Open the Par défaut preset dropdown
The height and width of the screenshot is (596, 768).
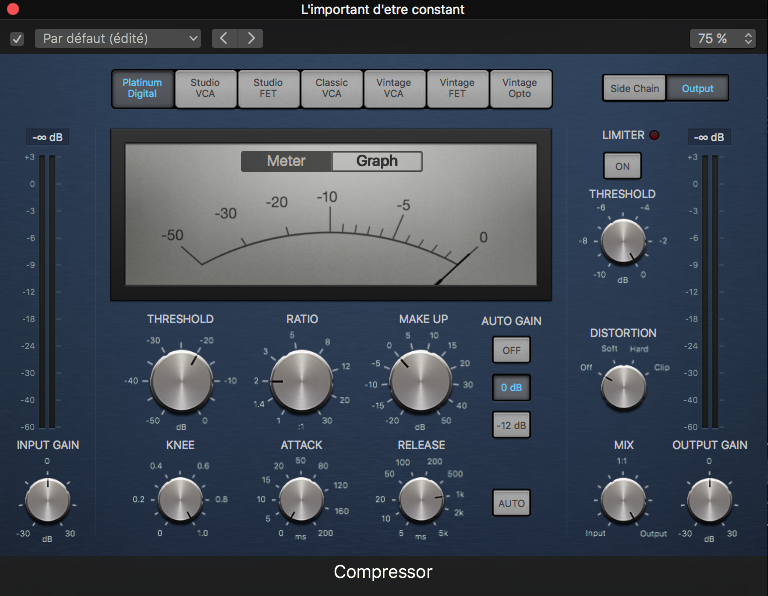[119, 39]
